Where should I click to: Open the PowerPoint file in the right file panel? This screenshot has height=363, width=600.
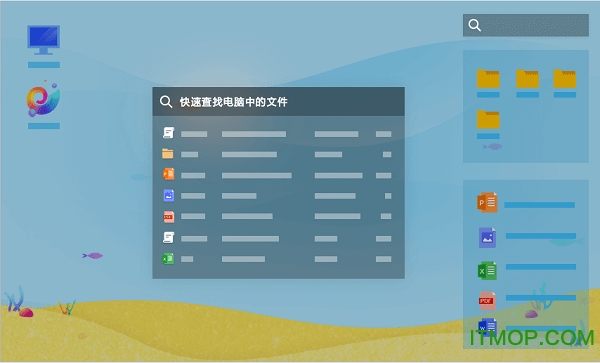(487, 203)
